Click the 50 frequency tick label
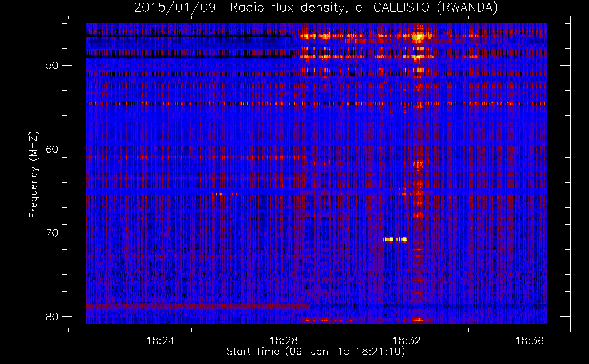 pyautogui.click(x=52, y=66)
